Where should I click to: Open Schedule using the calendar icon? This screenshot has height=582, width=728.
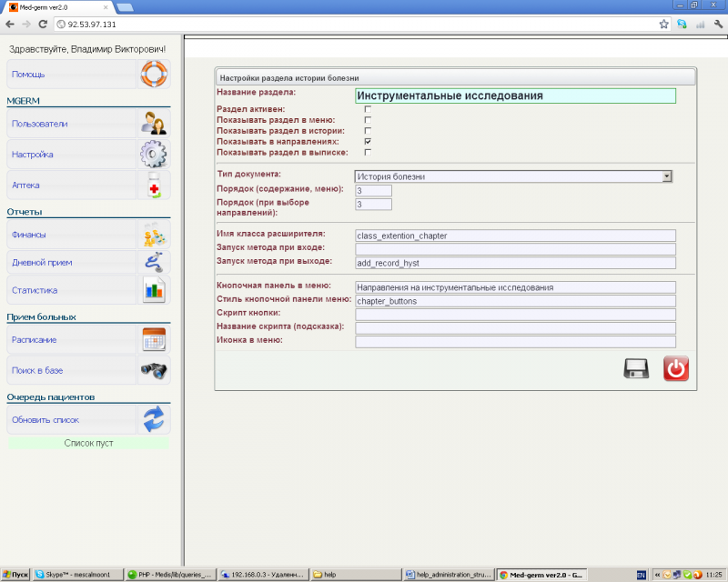coord(154,339)
